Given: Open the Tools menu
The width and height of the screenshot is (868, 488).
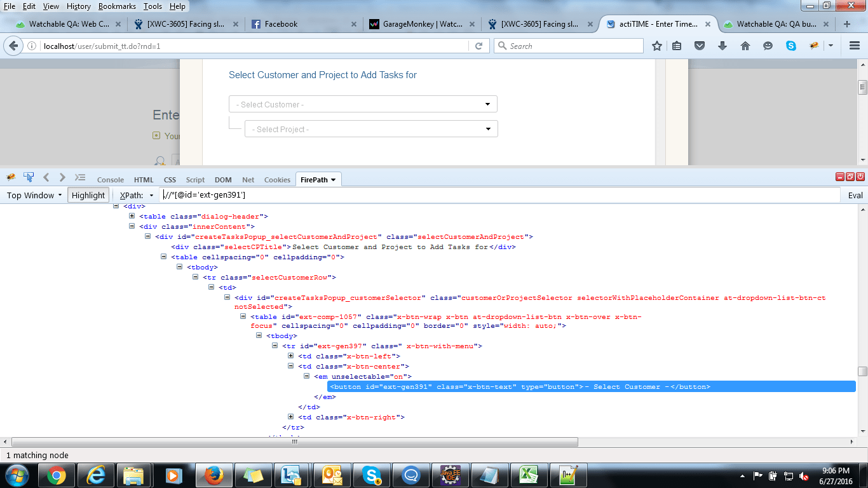Looking at the screenshot, I should pos(153,6).
